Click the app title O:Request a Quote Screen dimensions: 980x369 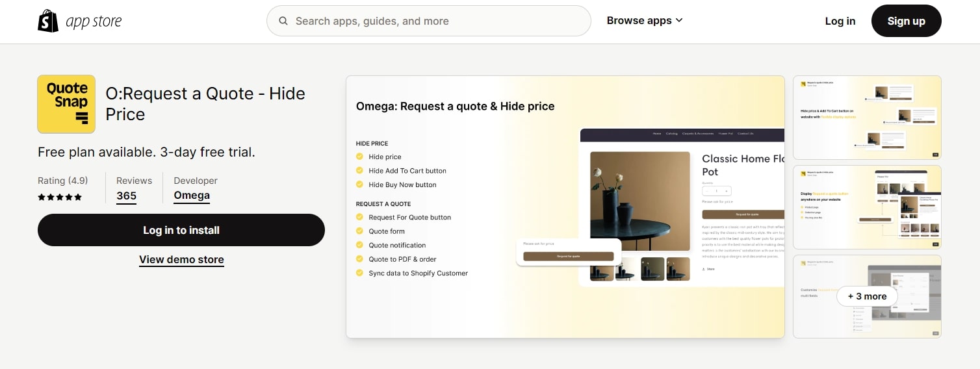[205, 104]
